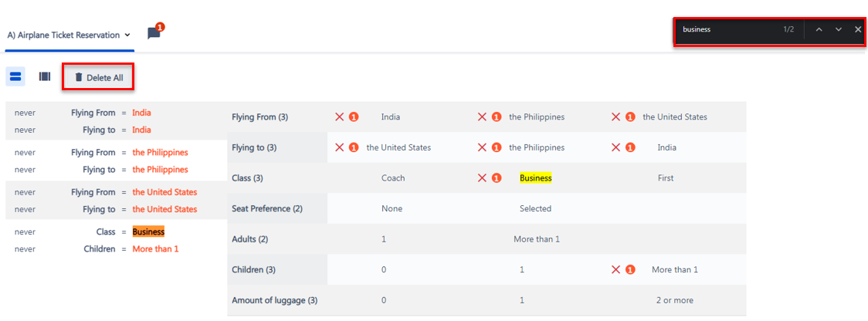Screen dimensions: 868x321
Task: Click the trash icon in Delete All
Action: coord(79,77)
